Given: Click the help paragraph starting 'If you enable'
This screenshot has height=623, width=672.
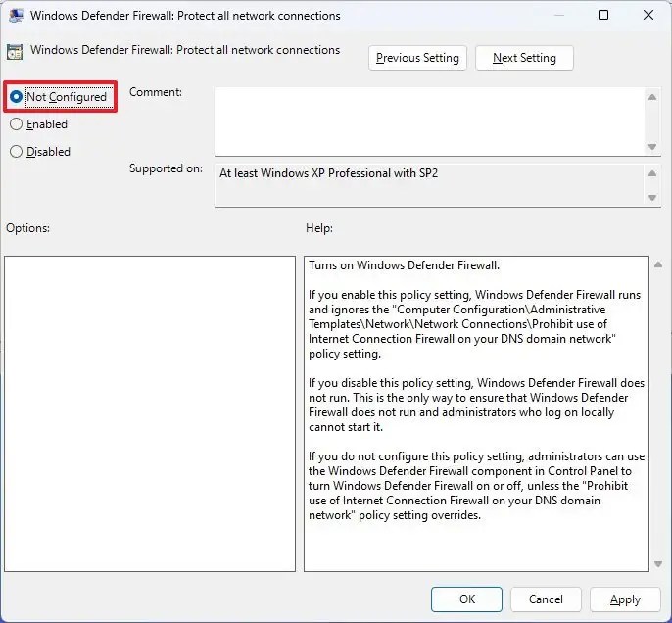Looking at the screenshot, I should tap(475, 324).
